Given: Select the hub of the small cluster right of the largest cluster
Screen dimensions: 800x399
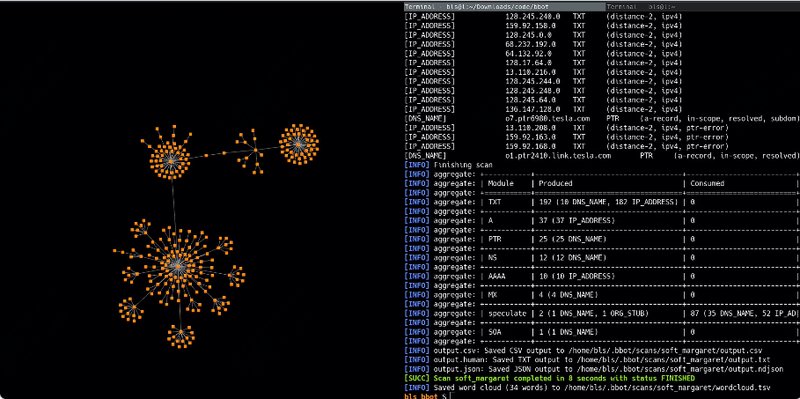Looking at the screenshot, I should pos(236,276).
